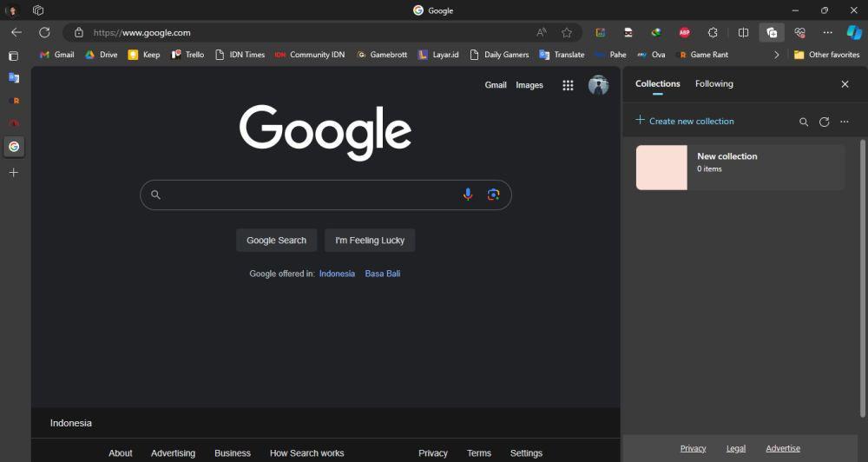This screenshot has height=462, width=868.
Task: Refresh the collections list
Action: (825, 122)
